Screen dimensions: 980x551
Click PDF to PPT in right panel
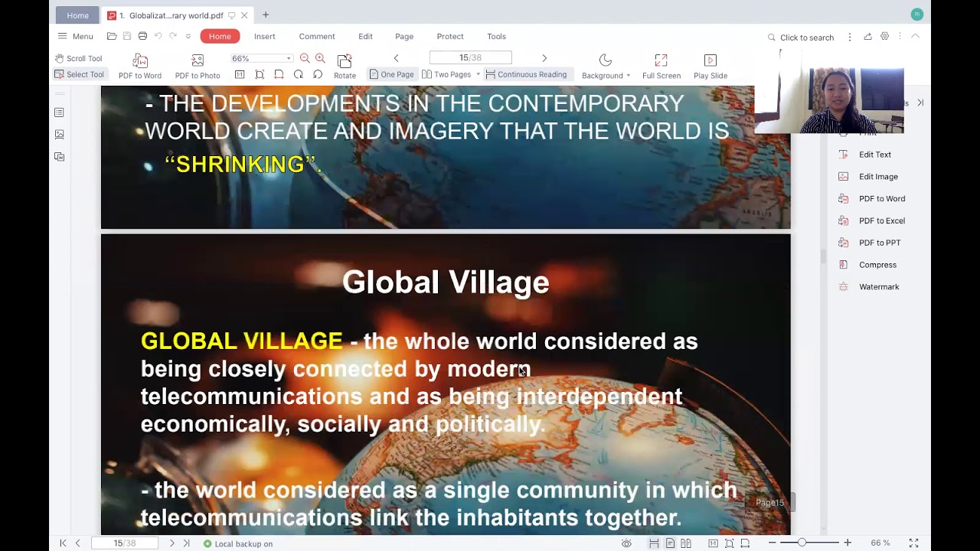870,243
